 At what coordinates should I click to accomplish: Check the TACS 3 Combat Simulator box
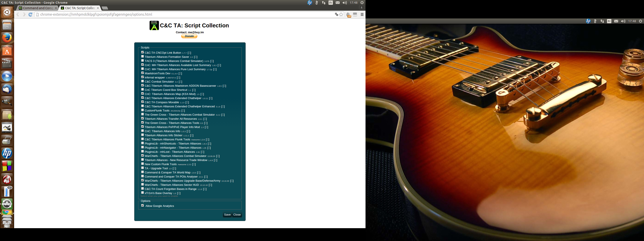coord(143,60)
